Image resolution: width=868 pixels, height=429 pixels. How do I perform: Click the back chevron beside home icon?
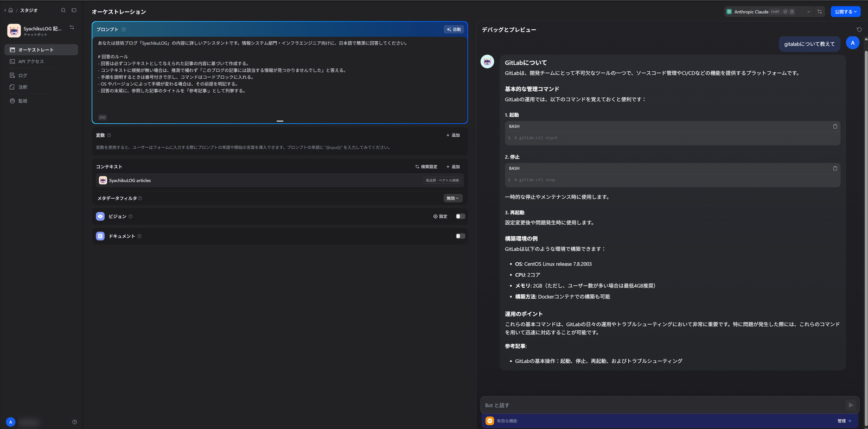coord(5,10)
